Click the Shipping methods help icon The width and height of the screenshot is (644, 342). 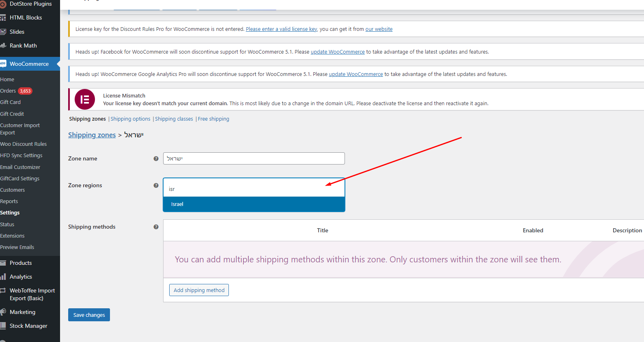pyautogui.click(x=156, y=227)
